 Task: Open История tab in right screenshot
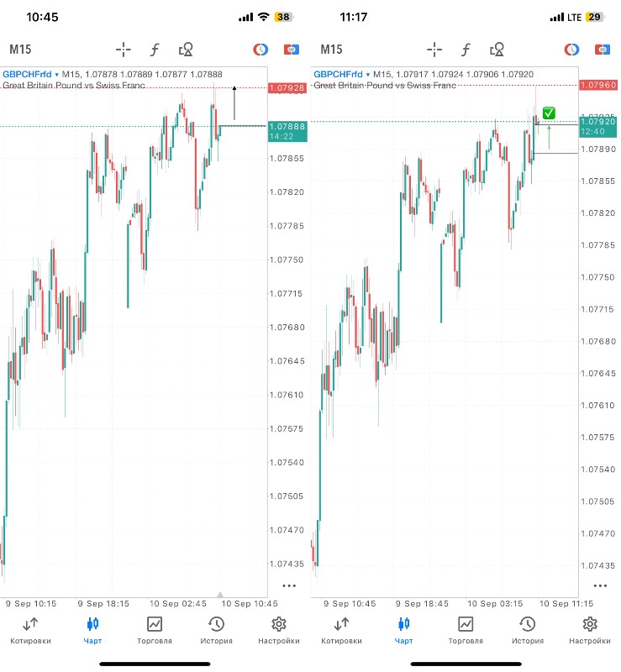click(527, 630)
